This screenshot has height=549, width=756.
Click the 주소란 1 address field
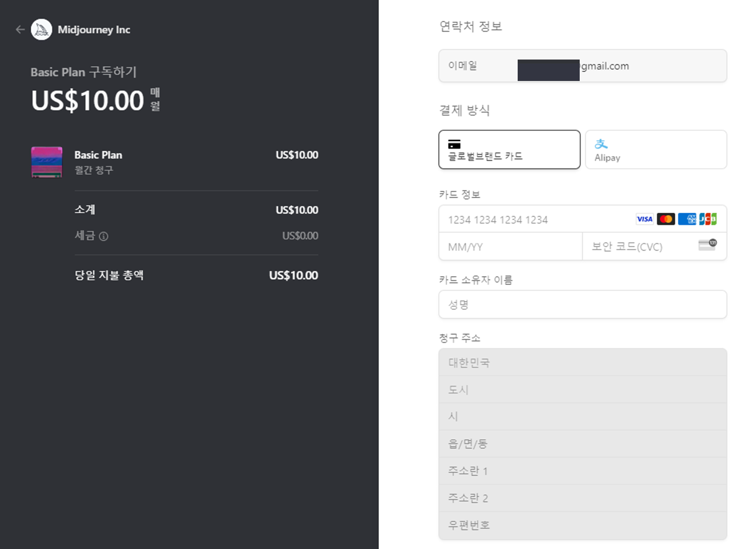coord(583,471)
